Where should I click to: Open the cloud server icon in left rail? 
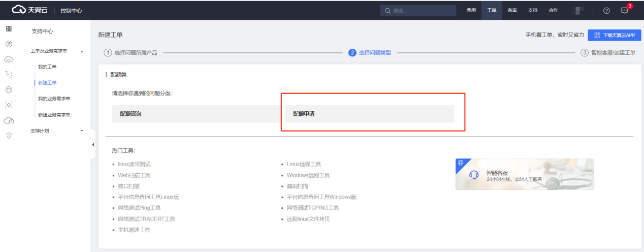click(x=9, y=59)
